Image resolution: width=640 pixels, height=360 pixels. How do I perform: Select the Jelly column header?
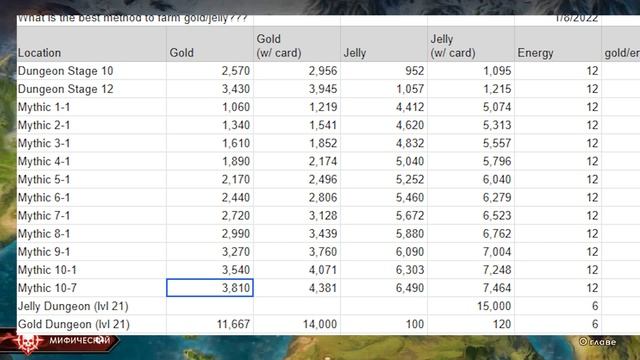point(384,44)
